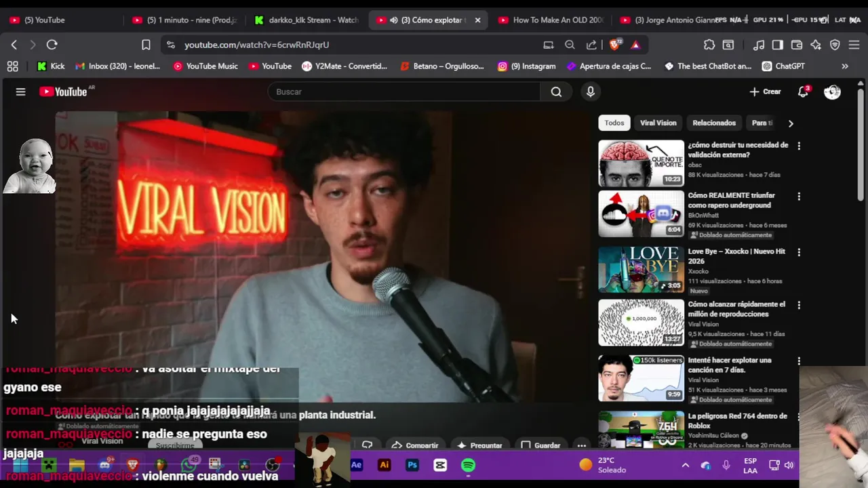Open the volume icon in system tray
The image size is (868, 488).
(789, 465)
